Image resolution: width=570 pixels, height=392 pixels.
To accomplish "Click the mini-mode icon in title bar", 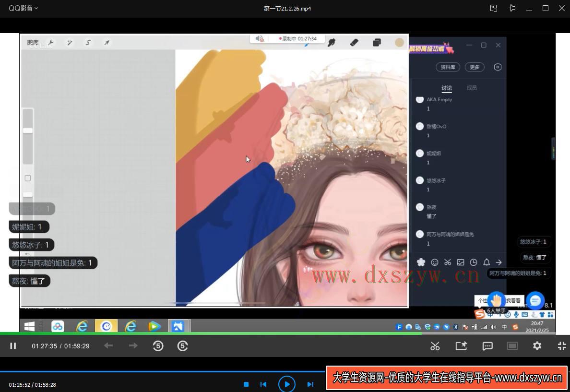I will pyautogui.click(x=494, y=8).
